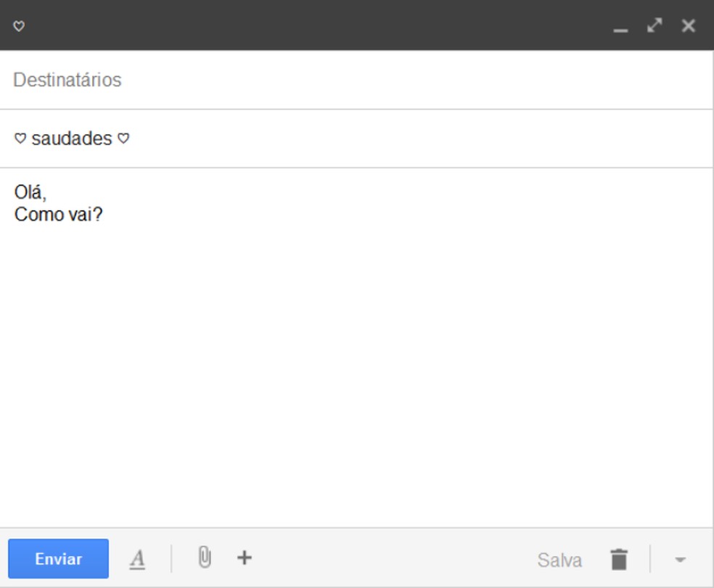Click the word saudades in subject
This screenshot has height=588, width=714.
coord(72,138)
